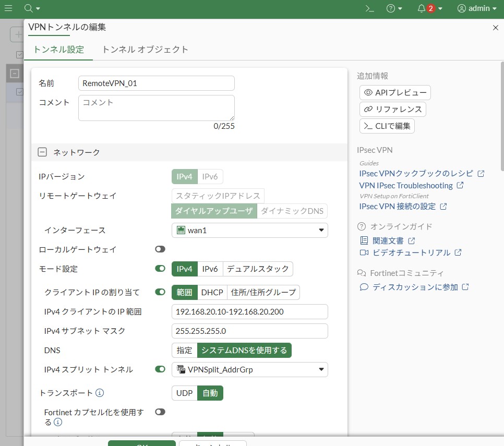The height and width of the screenshot is (446, 504).
Task: Click the IPv4 サブネット マスク field
Action: coord(249,331)
